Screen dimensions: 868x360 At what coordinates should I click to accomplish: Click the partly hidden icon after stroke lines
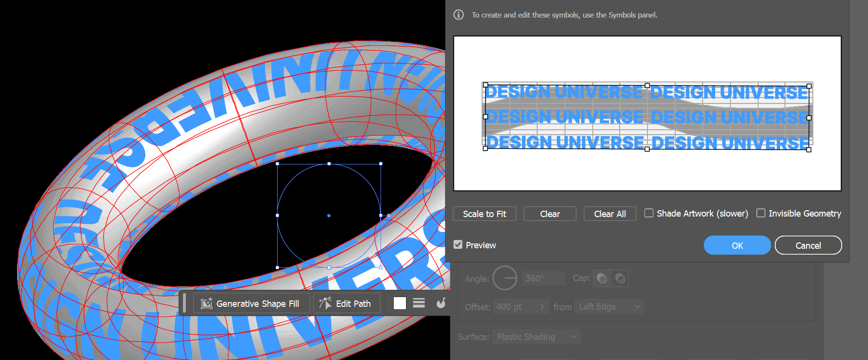441,303
